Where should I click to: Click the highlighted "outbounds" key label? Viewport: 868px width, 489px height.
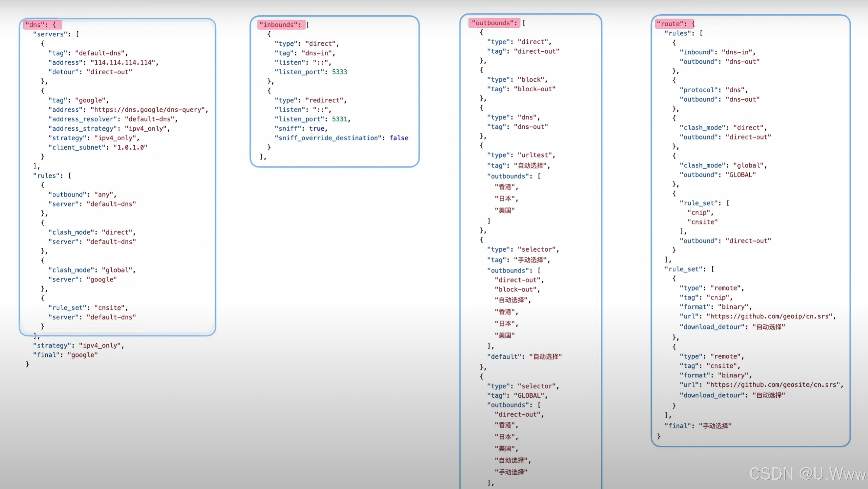point(494,23)
